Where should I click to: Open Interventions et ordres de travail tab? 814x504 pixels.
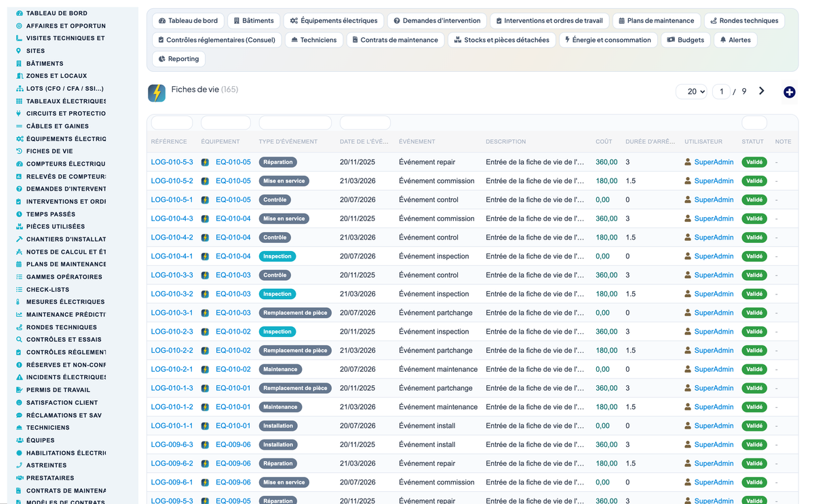point(549,21)
